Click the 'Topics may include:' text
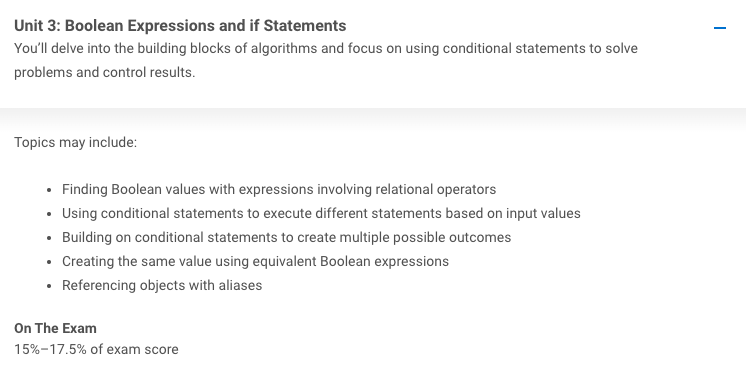The width and height of the screenshot is (746, 365). 75,142
